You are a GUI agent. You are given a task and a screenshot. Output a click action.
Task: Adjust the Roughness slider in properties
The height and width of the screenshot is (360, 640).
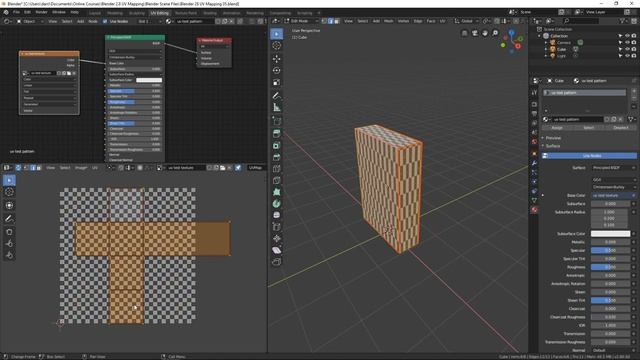tap(610, 267)
